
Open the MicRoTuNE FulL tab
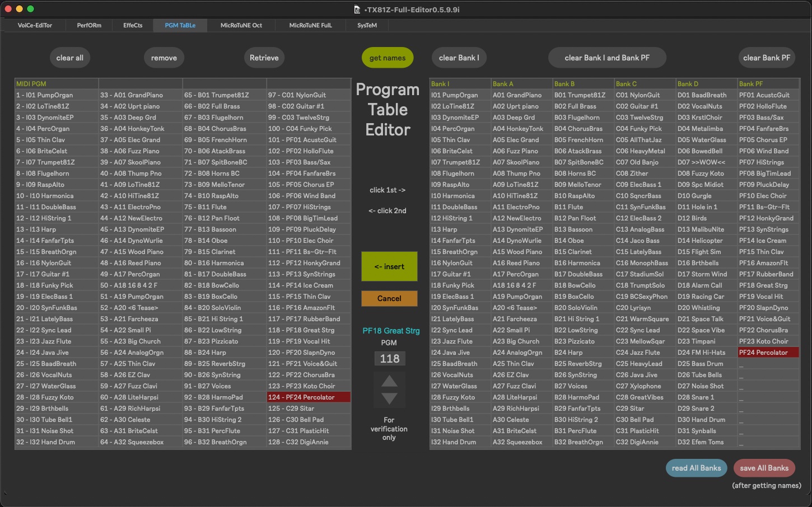click(x=310, y=25)
